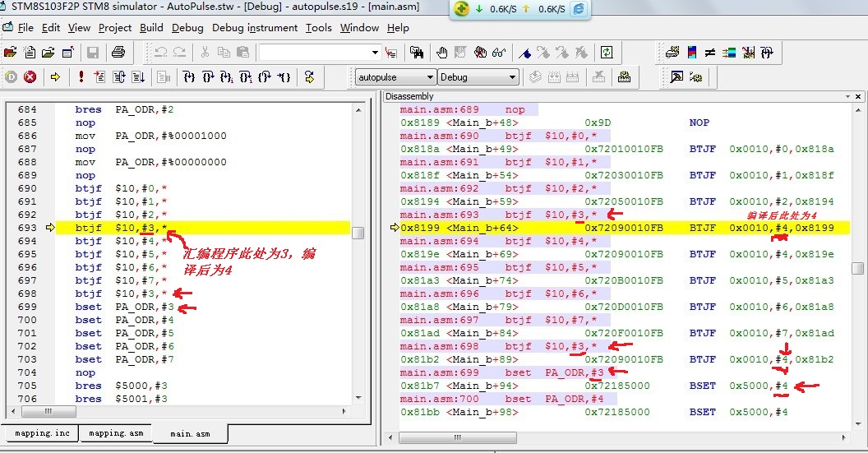The height and width of the screenshot is (453, 868).
Task: Select the main.asm tab
Action: pyautogui.click(x=190, y=433)
